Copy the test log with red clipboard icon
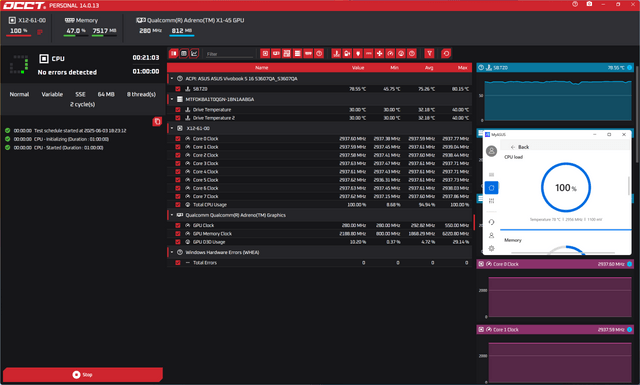640x385 pixels. tap(157, 122)
